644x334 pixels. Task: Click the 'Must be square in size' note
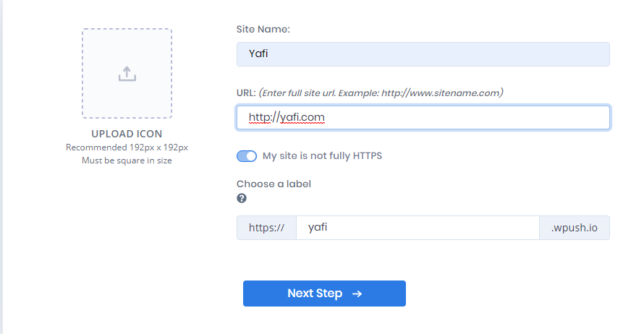point(127,160)
